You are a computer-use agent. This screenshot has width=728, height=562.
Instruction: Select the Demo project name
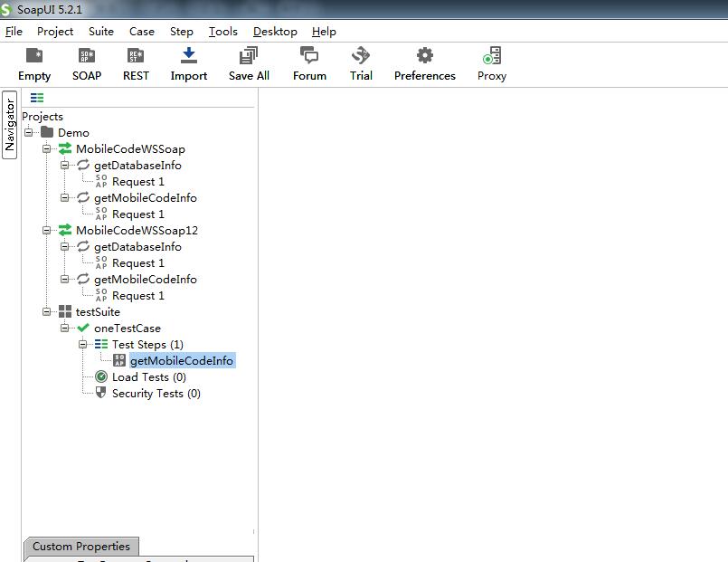73,133
